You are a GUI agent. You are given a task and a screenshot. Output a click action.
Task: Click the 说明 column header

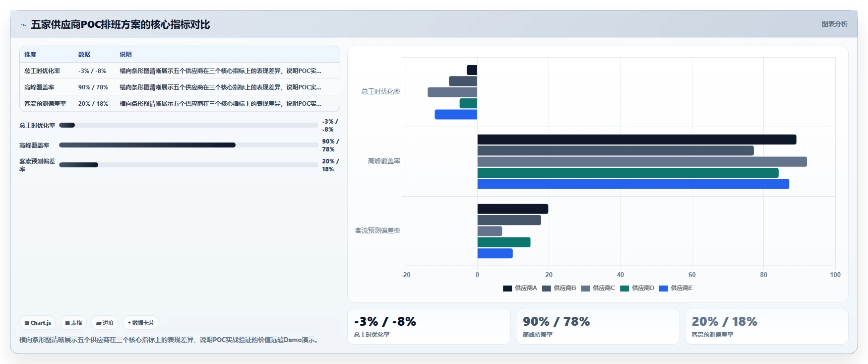pyautogui.click(x=125, y=55)
